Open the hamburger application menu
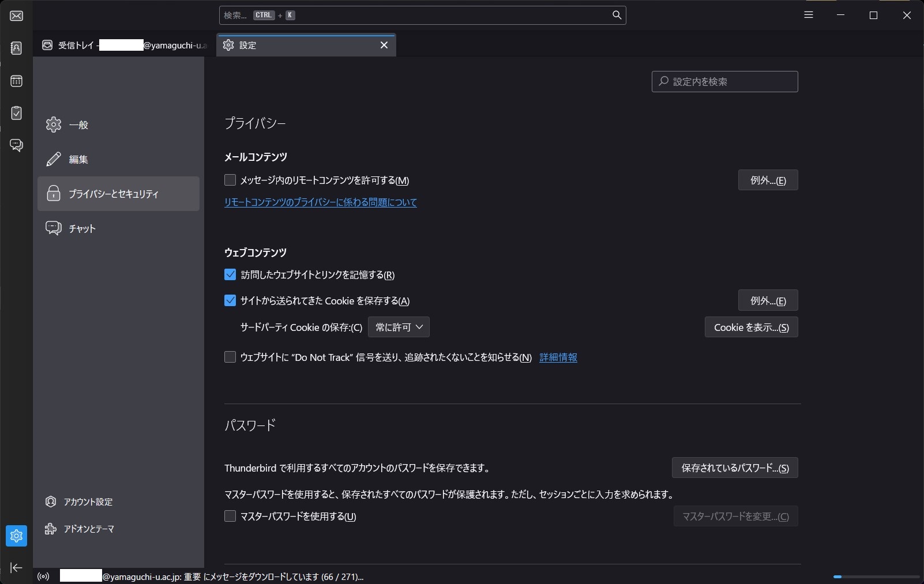 point(809,15)
